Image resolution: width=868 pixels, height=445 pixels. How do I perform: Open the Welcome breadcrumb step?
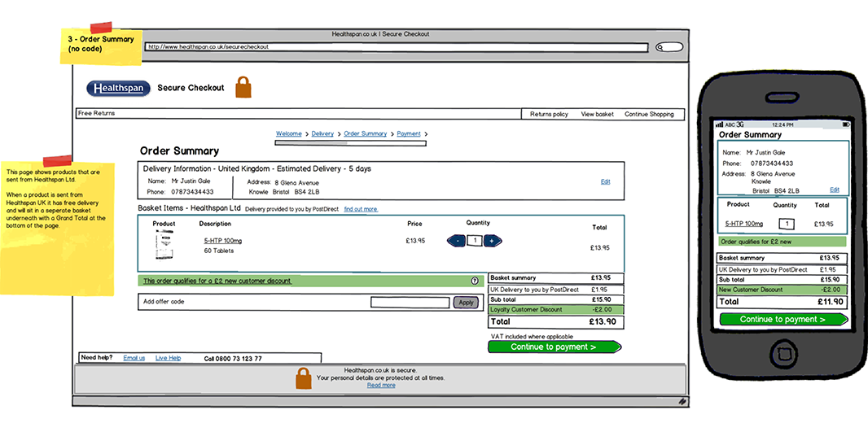(289, 133)
